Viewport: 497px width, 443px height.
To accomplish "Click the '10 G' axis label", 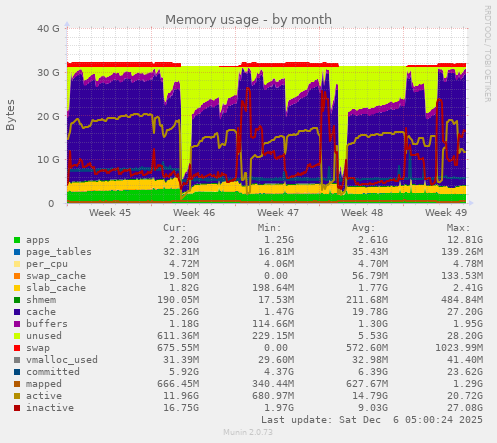I will (48, 160).
